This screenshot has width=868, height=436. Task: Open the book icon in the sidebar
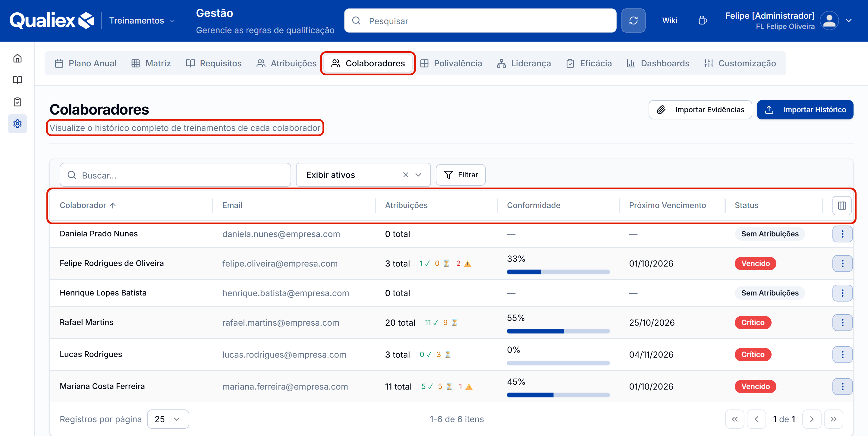(17, 80)
